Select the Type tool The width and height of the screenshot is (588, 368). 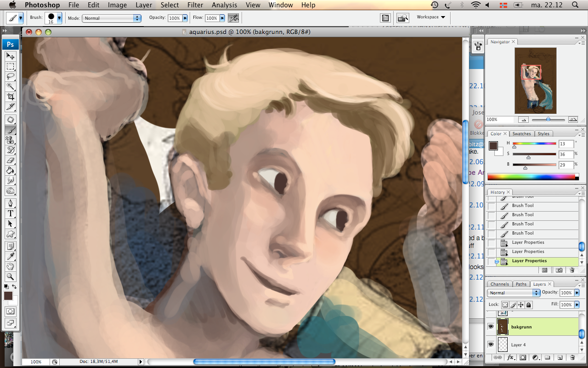click(x=11, y=213)
